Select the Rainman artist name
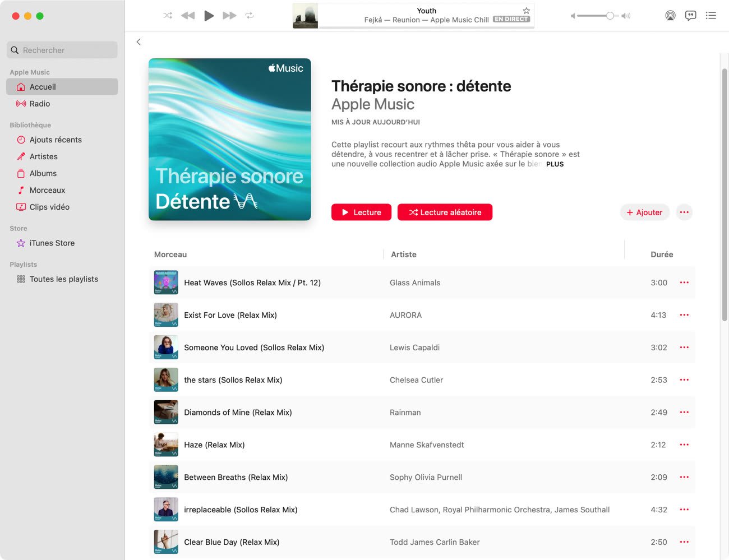This screenshot has width=729, height=560. pyautogui.click(x=405, y=413)
